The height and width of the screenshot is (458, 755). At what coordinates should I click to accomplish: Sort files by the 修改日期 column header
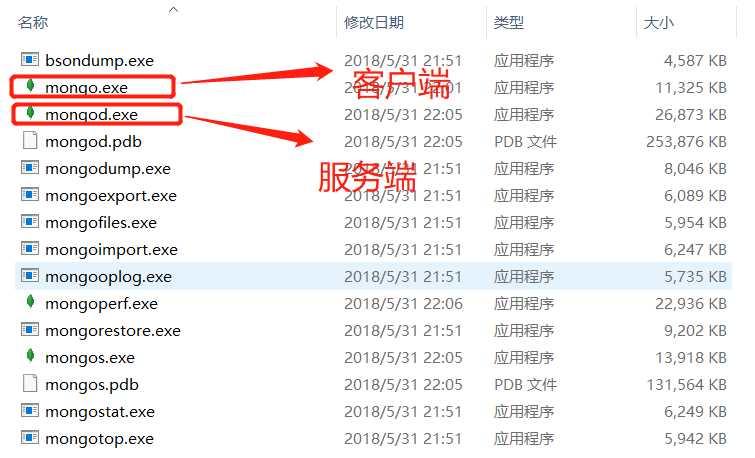[374, 23]
